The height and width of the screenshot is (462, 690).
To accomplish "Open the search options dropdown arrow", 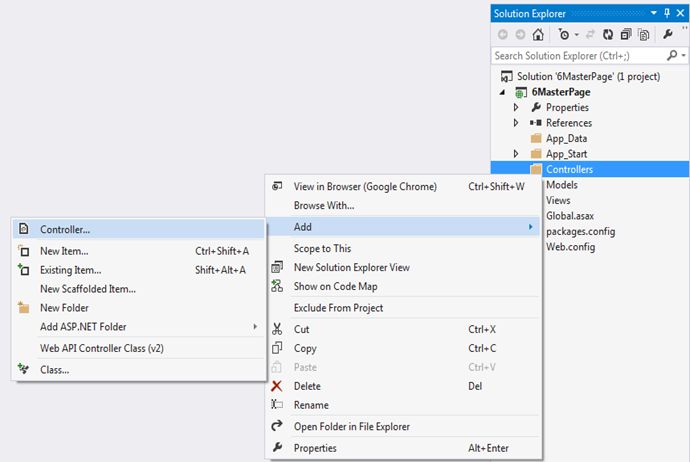I will pos(683,56).
